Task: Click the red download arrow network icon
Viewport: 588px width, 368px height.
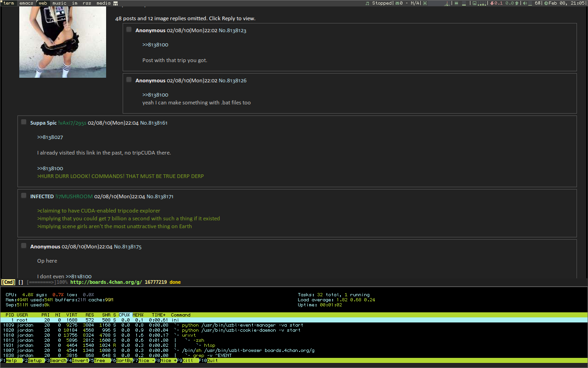Action: coord(492,3)
